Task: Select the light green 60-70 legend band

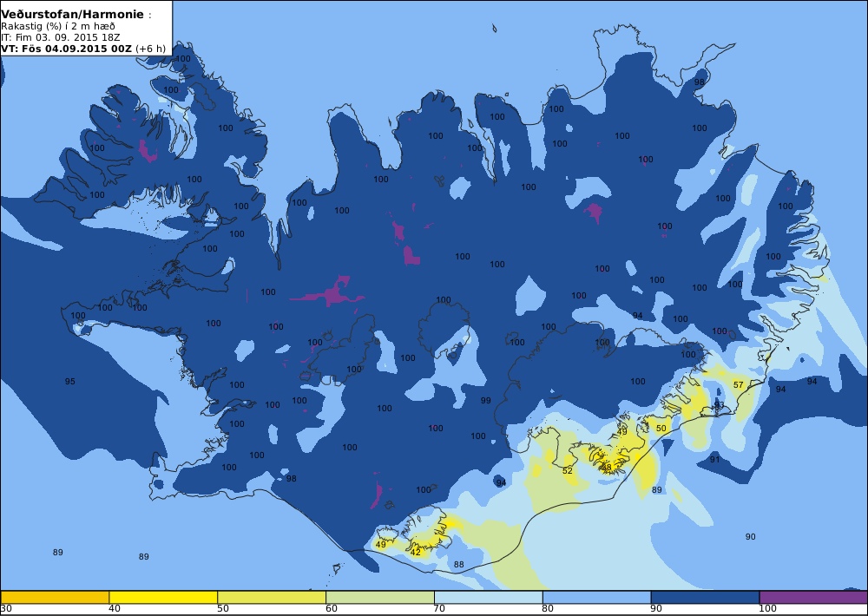Action: (x=380, y=597)
